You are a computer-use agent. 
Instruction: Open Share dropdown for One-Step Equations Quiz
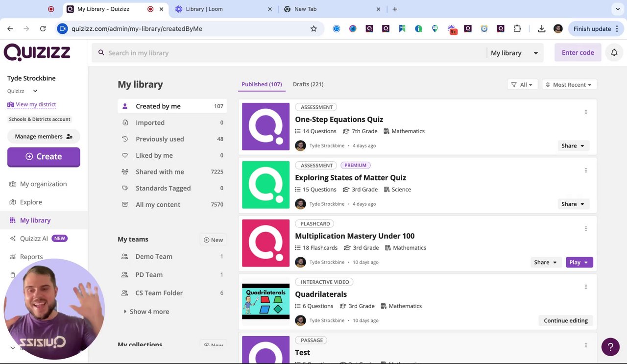pyautogui.click(x=573, y=146)
